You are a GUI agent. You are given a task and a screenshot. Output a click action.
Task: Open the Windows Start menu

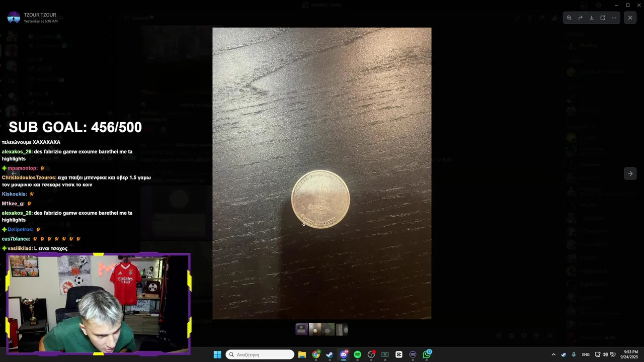tap(217, 354)
